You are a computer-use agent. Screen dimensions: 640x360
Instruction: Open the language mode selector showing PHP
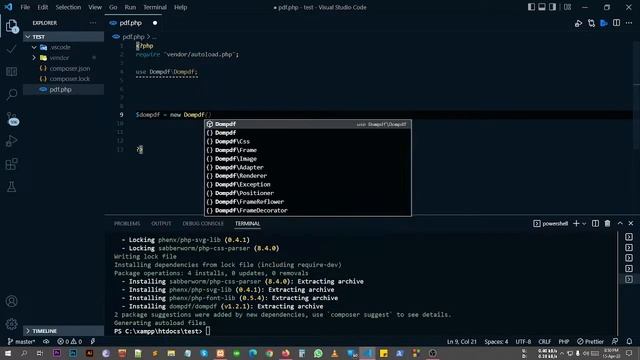click(564, 341)
